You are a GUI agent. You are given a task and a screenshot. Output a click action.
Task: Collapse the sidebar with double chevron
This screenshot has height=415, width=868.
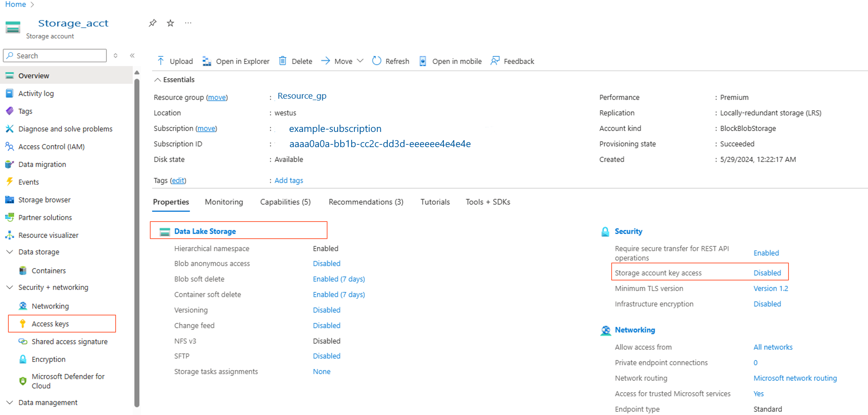click(x=132, y=55)
